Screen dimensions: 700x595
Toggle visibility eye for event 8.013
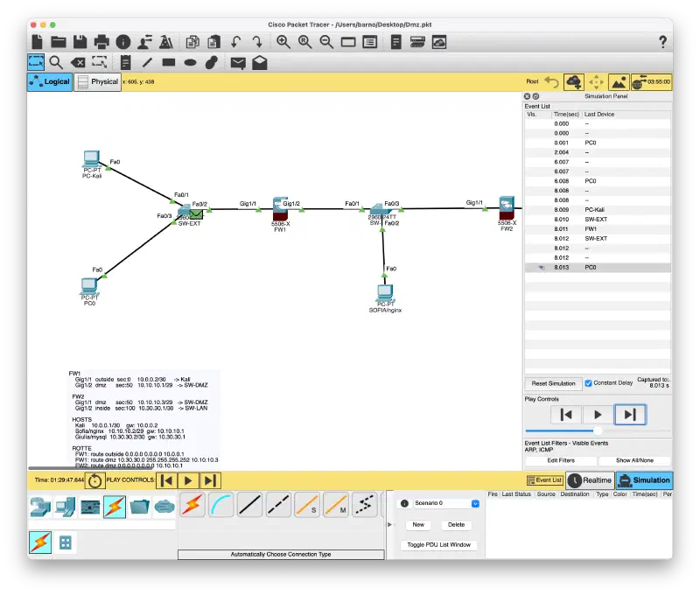[541, 268]
